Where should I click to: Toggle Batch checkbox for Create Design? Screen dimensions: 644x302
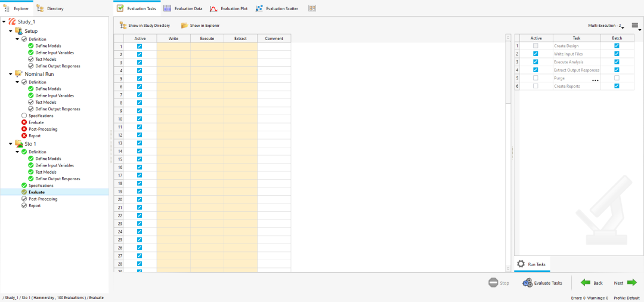coord(617,46)
